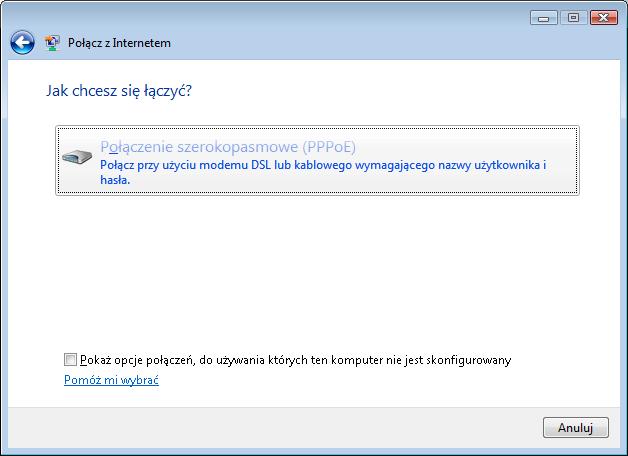The width and height of the screenshot is (628, 456).
Task: Click the network wizard icon beside the title
Action: click(x=52, y=43)
